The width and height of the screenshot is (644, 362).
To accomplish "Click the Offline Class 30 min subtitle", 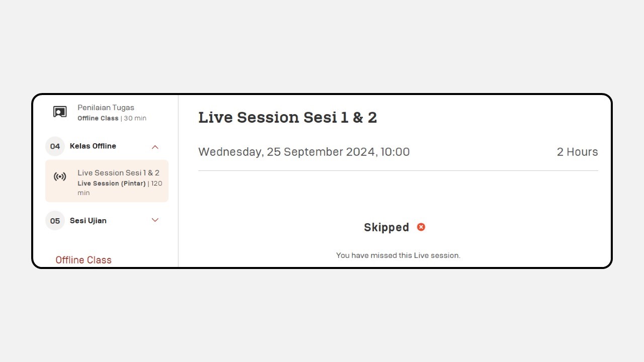I will (x=112, y=118).
